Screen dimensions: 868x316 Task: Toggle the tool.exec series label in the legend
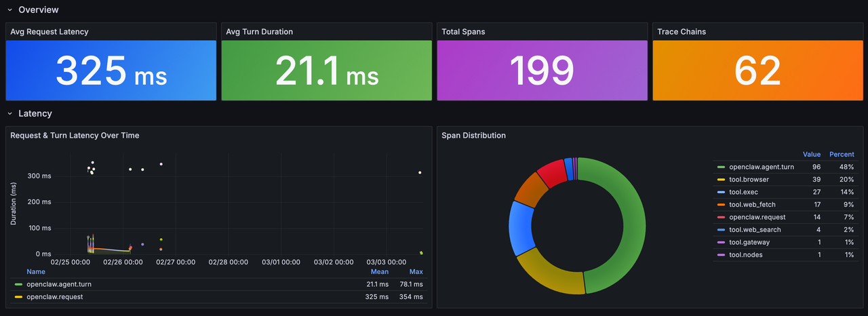(745, 192)
